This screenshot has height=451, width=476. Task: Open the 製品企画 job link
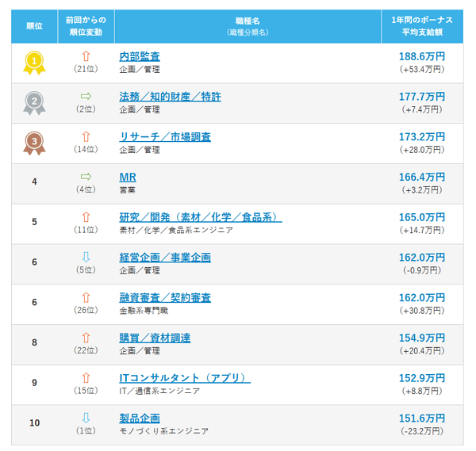pos(140,419)
